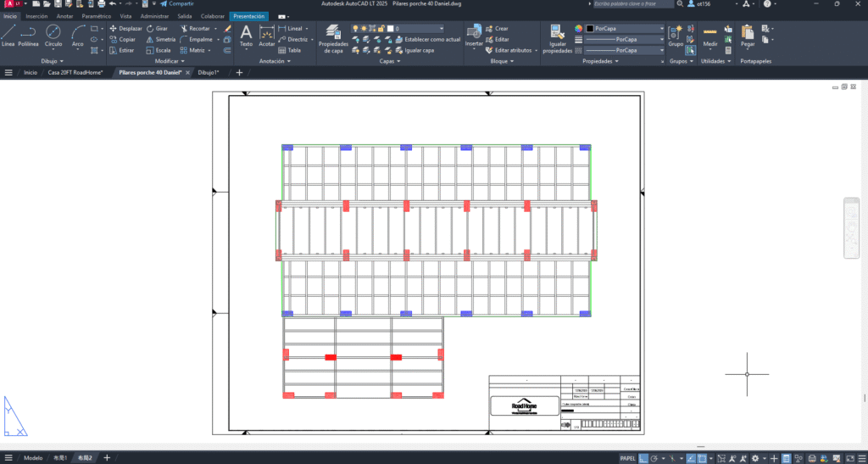Select the Medir utility tool
This screenshot has height=464, width=868.
(x=710, y=36)
